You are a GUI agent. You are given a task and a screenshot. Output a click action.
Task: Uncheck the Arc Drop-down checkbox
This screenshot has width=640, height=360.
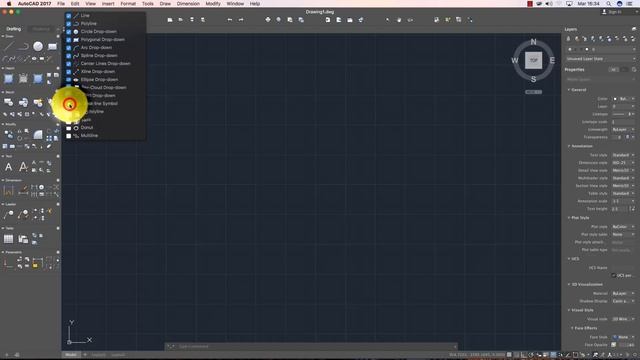point(69,48)
